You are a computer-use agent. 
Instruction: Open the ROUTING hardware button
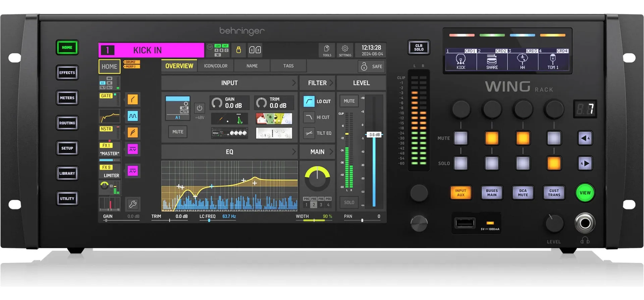(x=67, y=123)
